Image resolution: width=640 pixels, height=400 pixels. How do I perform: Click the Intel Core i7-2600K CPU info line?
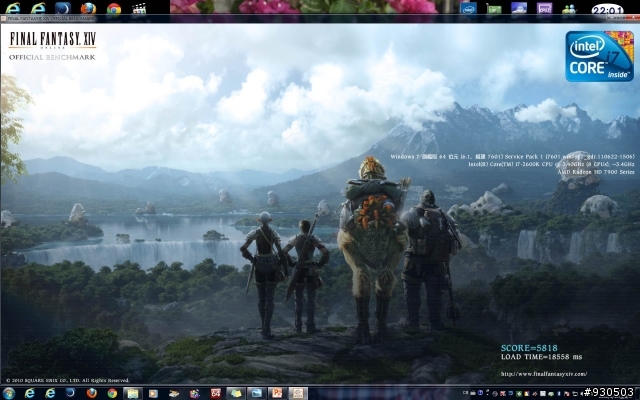click(x=551, y=164)
